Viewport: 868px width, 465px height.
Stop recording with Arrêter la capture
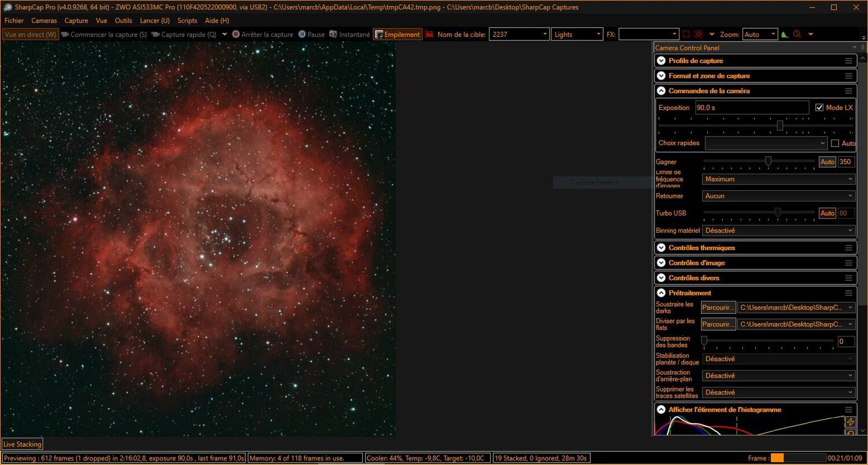263,35
